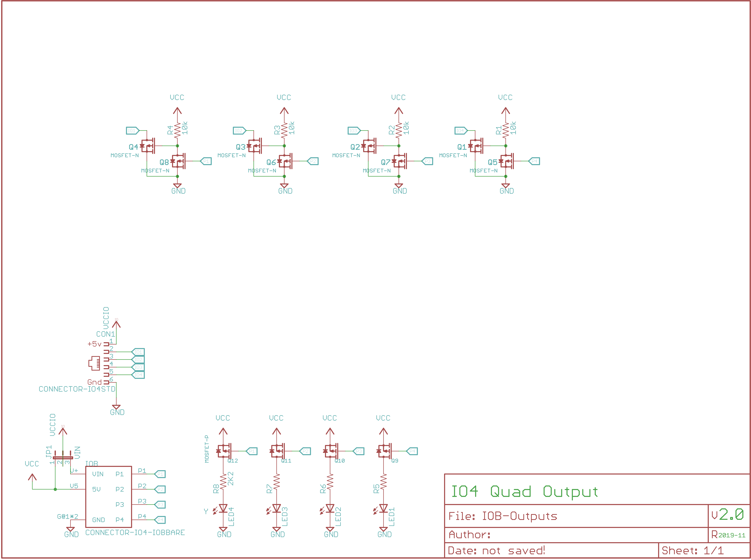This screenshot has width=751, height=560.
Task: Select P3 net label at Q10 gate
Action: click(x=358, y=451)
